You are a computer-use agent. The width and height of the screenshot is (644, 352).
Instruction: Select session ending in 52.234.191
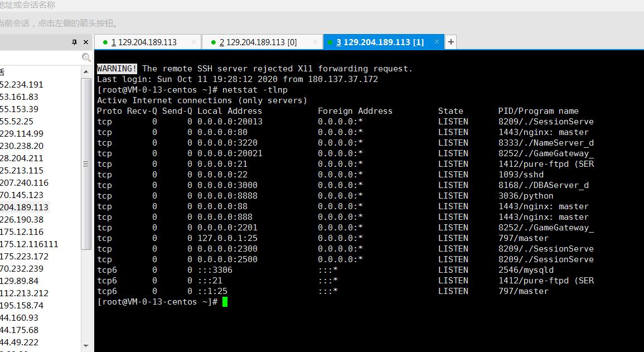click(21, 85)
